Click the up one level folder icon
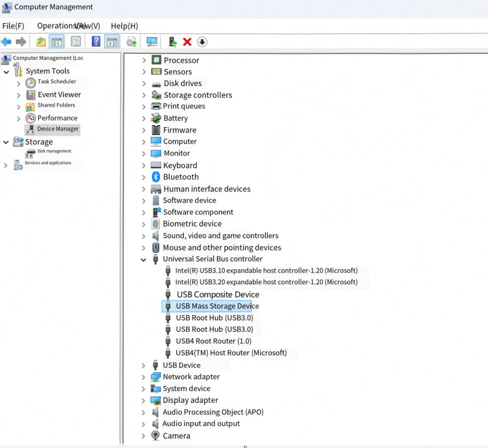 point(41,41)
